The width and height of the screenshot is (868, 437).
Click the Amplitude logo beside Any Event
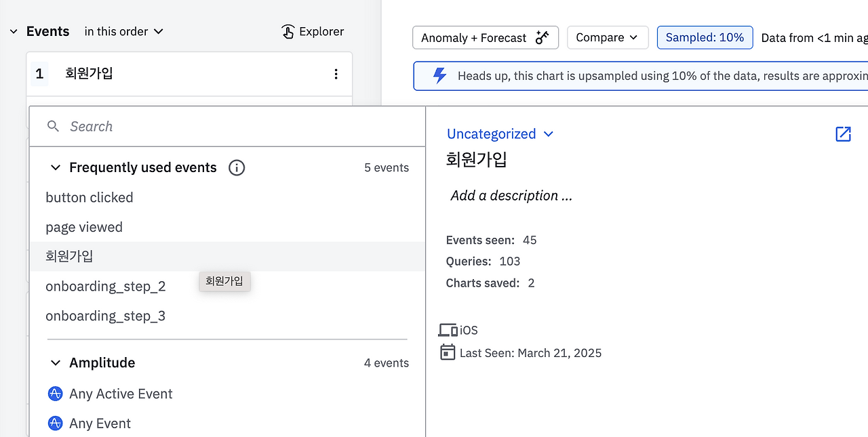tap(56, 423)
